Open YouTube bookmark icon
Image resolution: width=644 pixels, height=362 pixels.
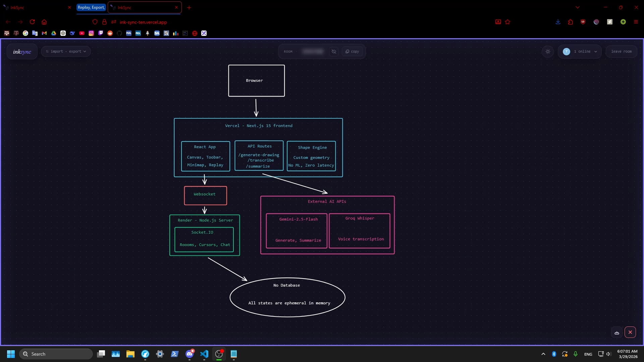coord(82,33)
